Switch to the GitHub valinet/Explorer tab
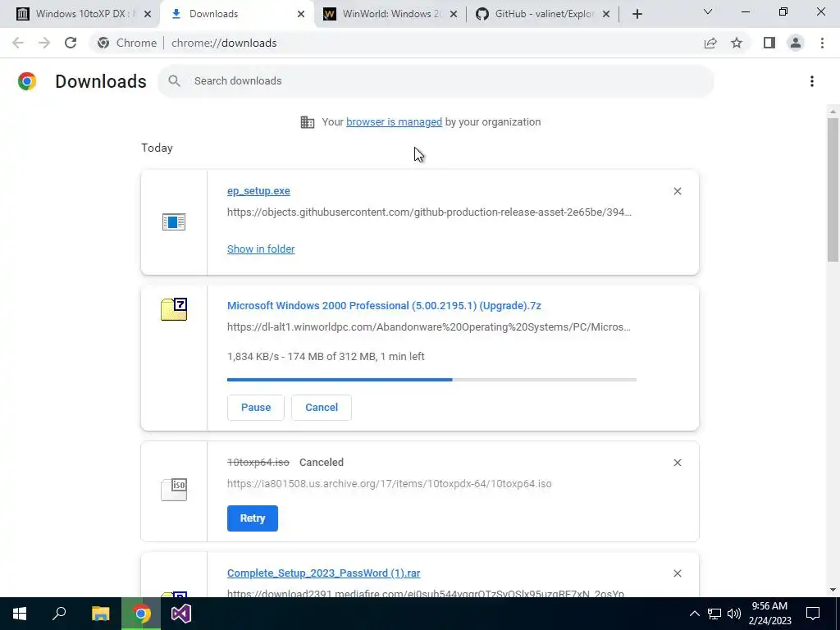The width and height of the screenshot is (840, 630). coord(543,14)
